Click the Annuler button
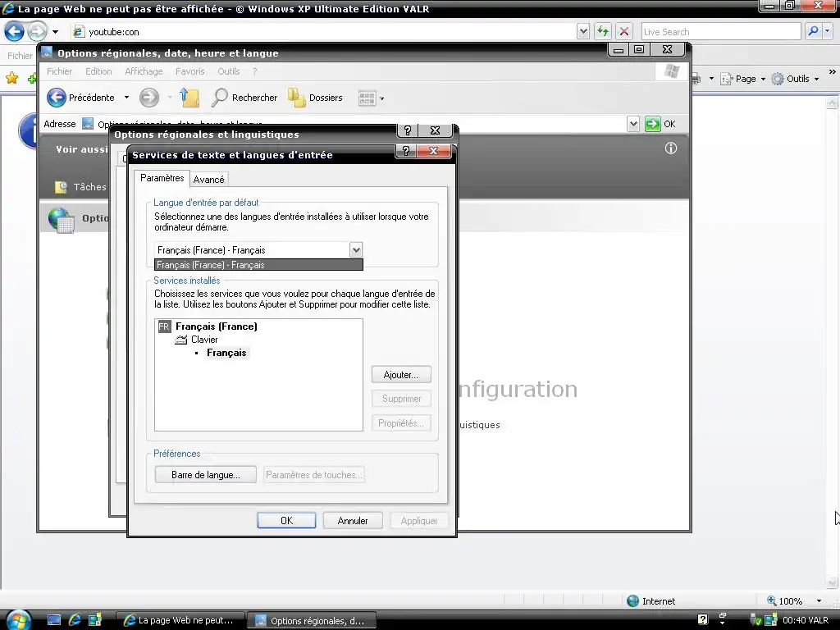This screenshot has width=840, height=630. click(x=353, y=521)
